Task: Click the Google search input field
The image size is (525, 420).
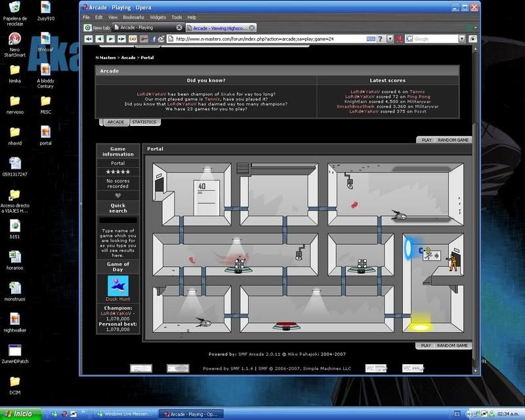Action: point(435,39)
